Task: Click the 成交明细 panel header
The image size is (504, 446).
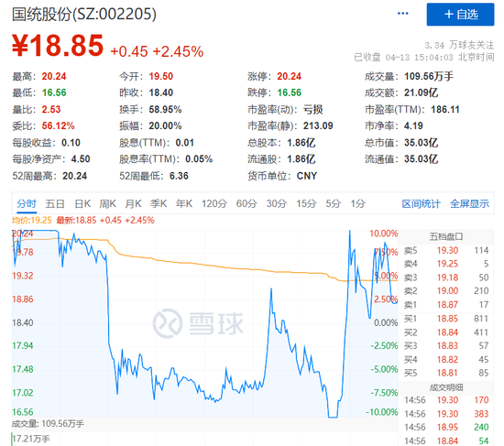Action: point(446,387)
